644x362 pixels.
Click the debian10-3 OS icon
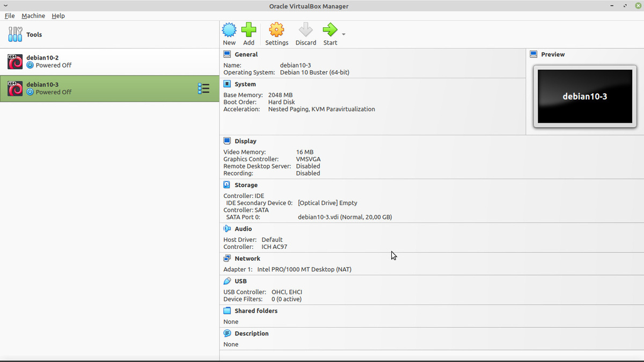coord(15,88)
